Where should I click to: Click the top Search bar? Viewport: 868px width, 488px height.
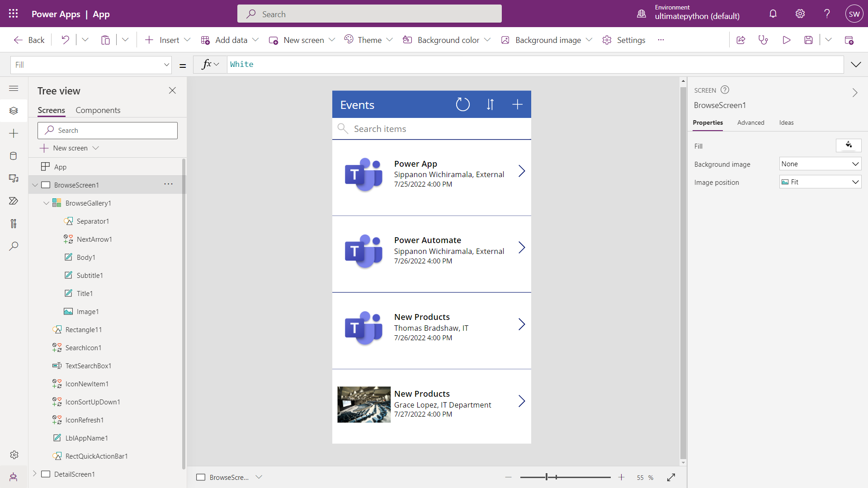tap(369, 14)
